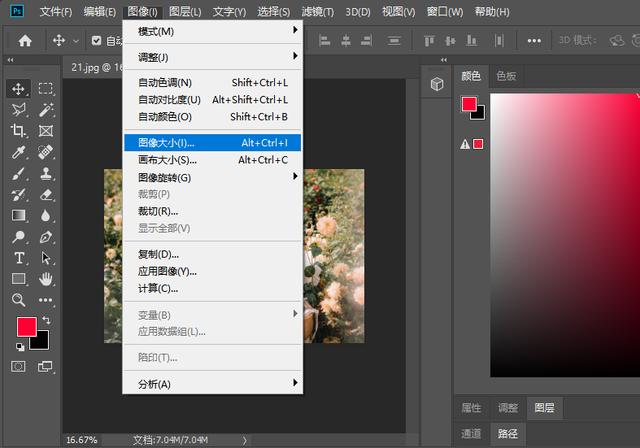Select the Pen tool
The height and width of the screenshot is (448, 640).
[45, 237]
